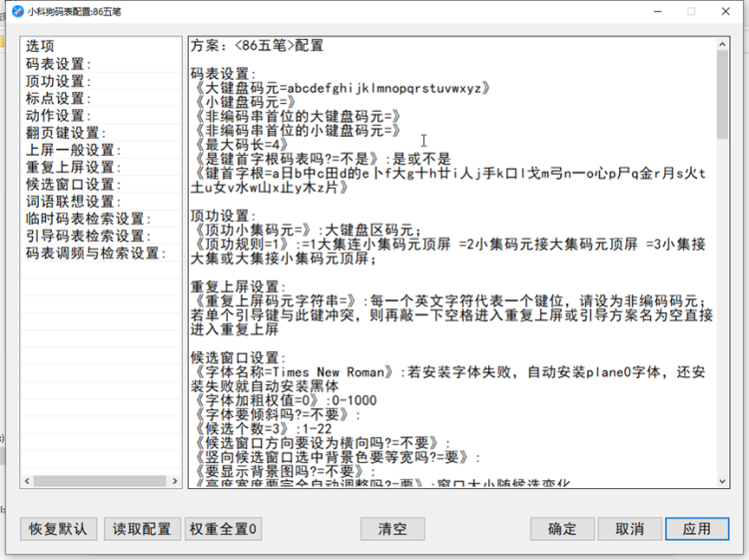This screenshot has height=560, width=749.
Task: Click left arrow of options list scrollbar
Action: (27, 481)
